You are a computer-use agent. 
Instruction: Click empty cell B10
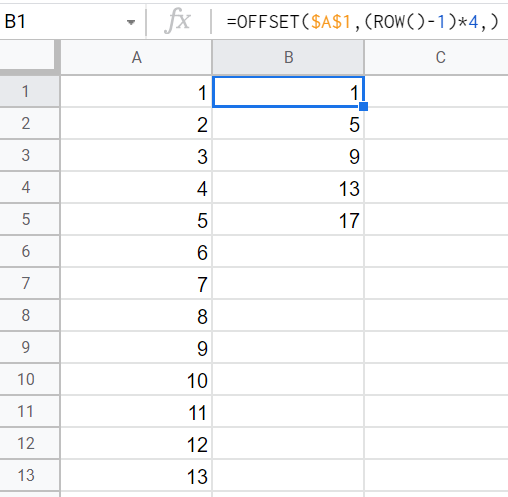tap(288, 379)
